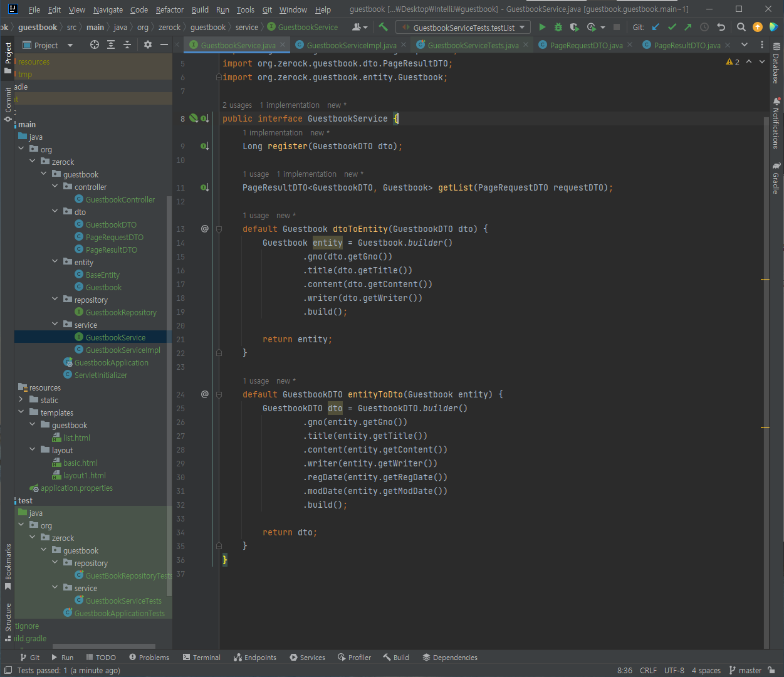
Task: Close the PageResultDTO.java tab
Action: [x=728, y=45]
